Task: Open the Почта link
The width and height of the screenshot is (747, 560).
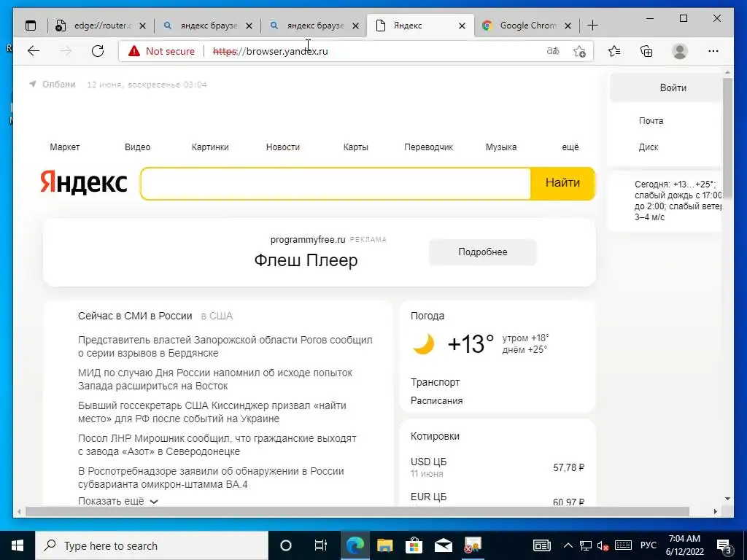Action: click(651, 121)
